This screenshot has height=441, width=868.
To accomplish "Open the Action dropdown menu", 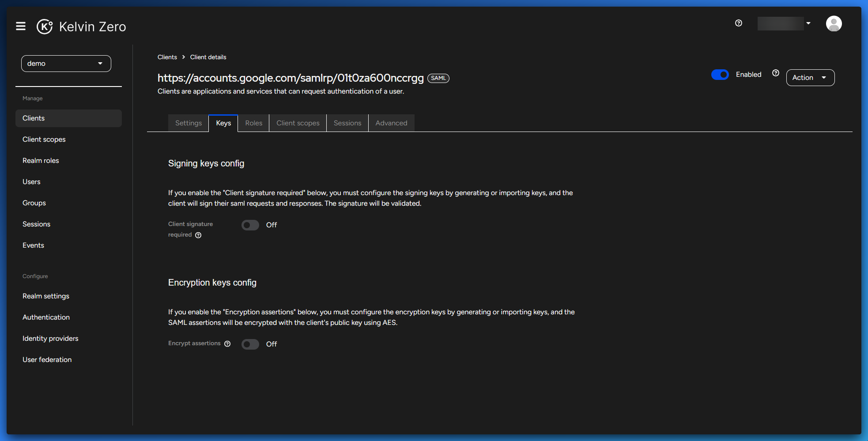I will (810, 78).
